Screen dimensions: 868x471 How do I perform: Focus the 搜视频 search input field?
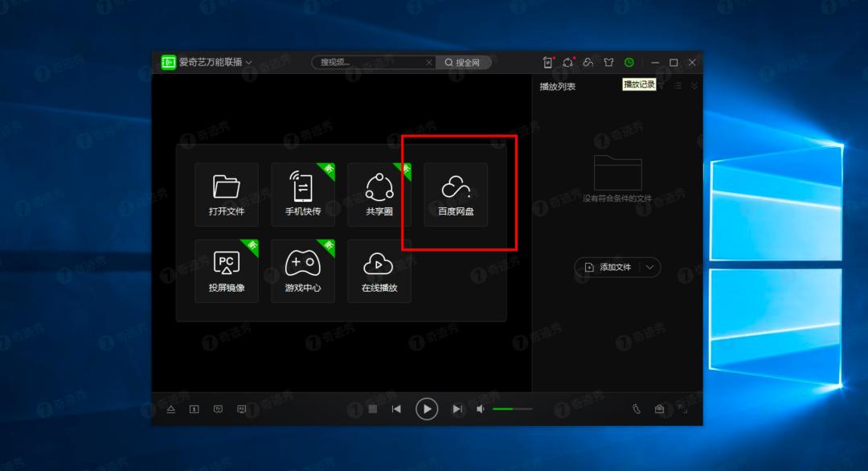point(369,63)
